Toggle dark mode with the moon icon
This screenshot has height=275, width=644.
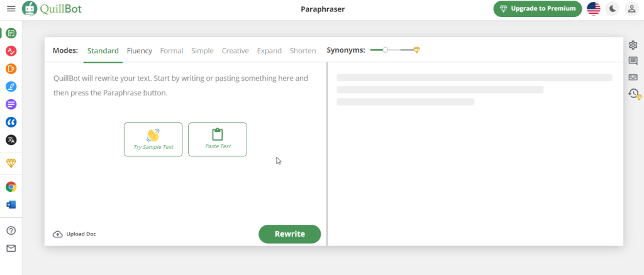[x=613, y=9]
